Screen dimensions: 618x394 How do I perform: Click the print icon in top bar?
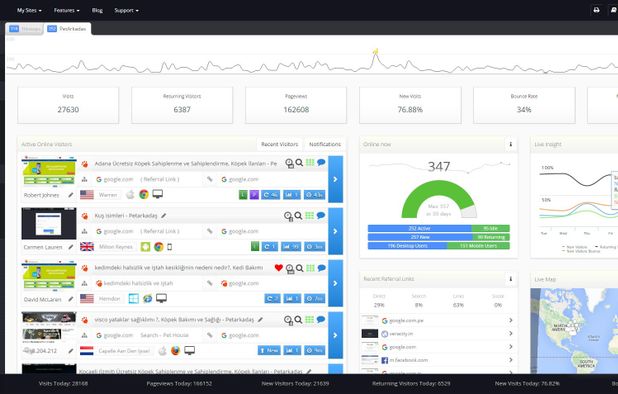pyautogui.click(x=596, y=10)
